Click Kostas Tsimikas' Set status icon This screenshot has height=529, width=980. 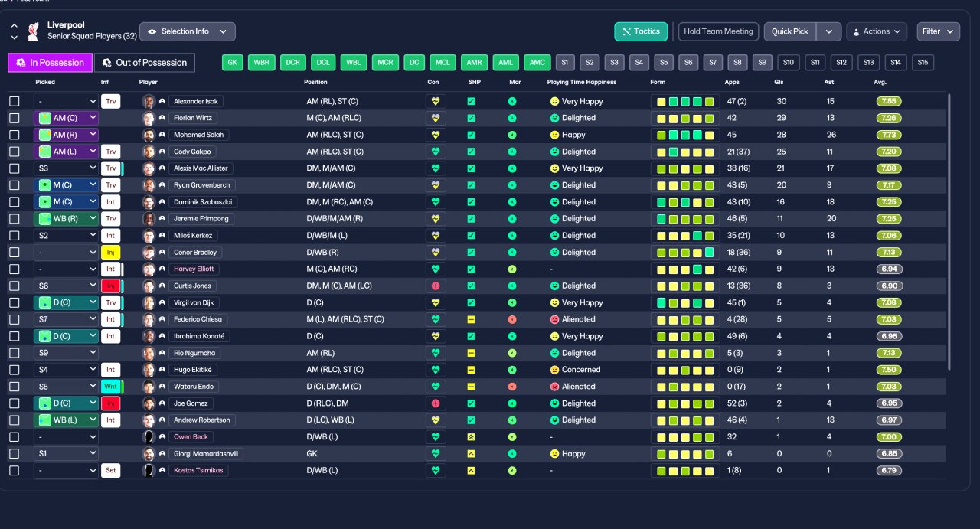tap(110, 470)
